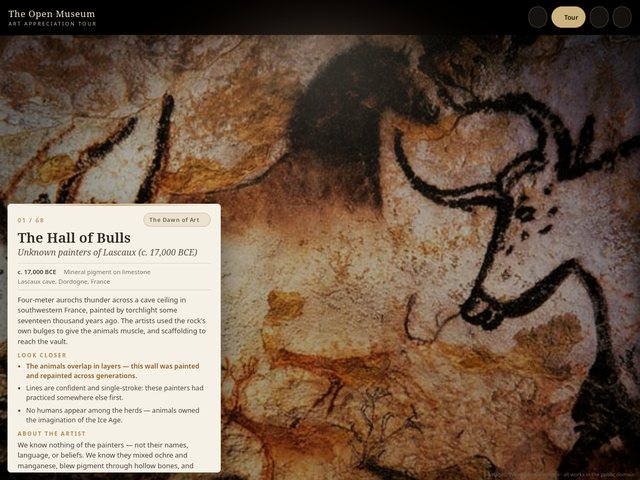Click the last round button in the header

pyautogui.click(x=622, y=18)
